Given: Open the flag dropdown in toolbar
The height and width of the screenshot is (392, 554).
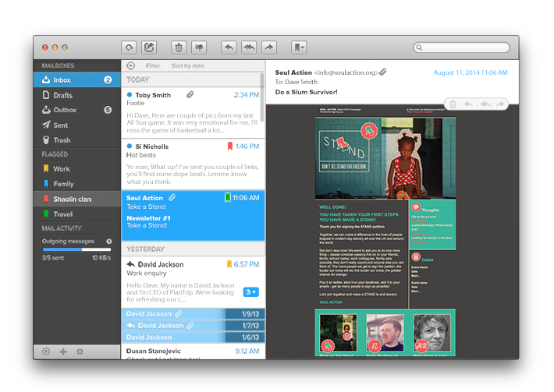Looking at the screenshot, I should click(299, 48).
